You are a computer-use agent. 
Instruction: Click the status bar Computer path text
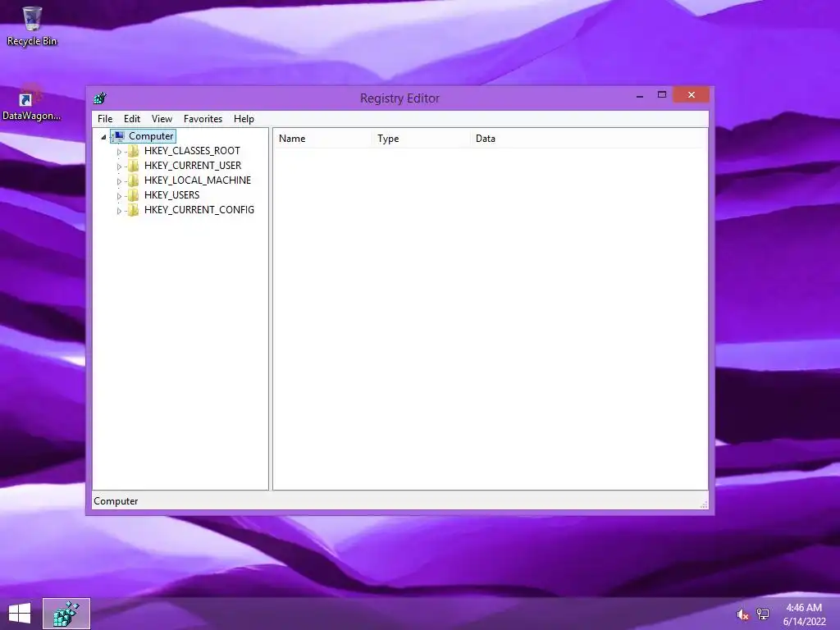click(116, 501)
